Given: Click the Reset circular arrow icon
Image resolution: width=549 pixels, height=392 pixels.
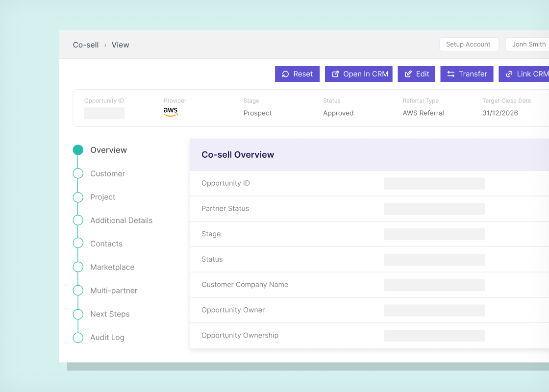Looking at the screenshot, I should coord(285,74).
